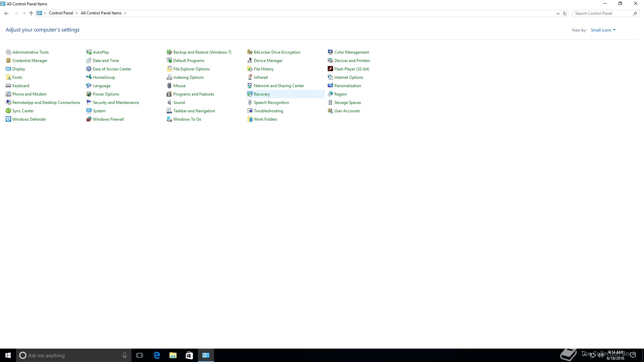Select the Fonts folder icon
Screen dimensions: 644x362
point(8,77)
